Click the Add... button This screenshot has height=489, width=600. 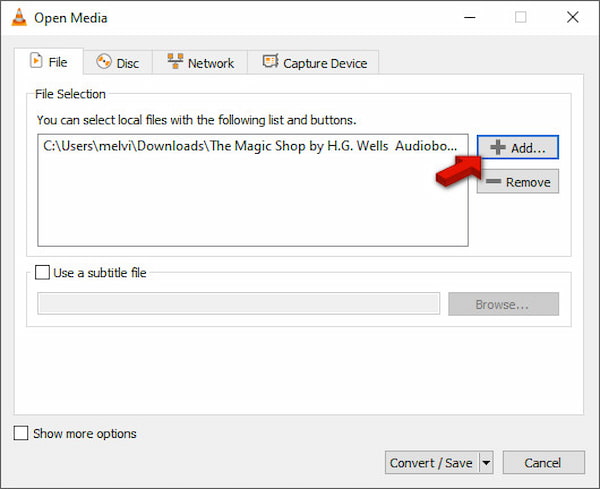(518, 147)
